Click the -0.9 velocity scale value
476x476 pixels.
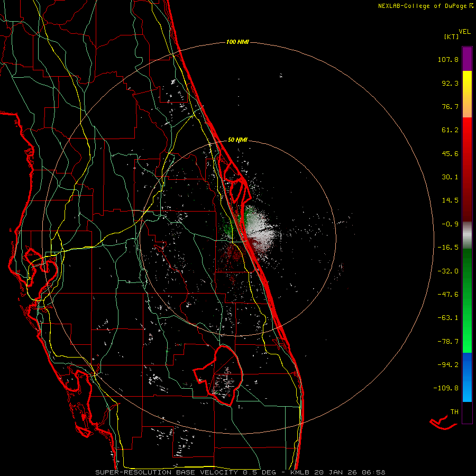click(450, 224)
